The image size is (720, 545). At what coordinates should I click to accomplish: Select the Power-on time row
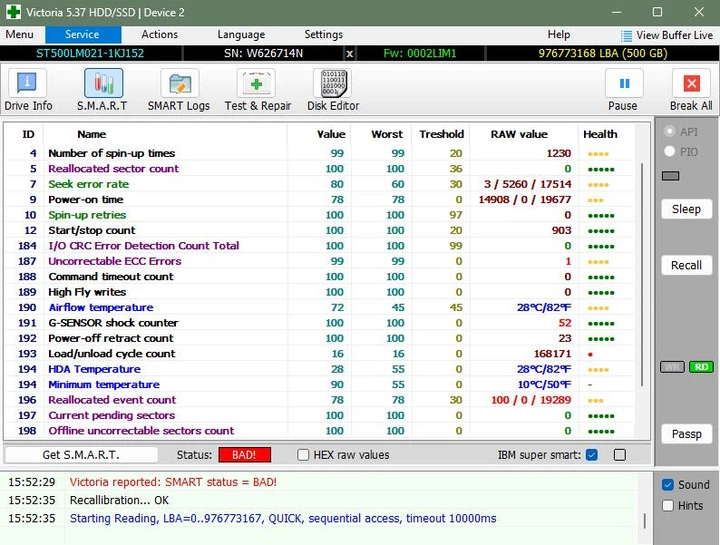pos(321,200)
